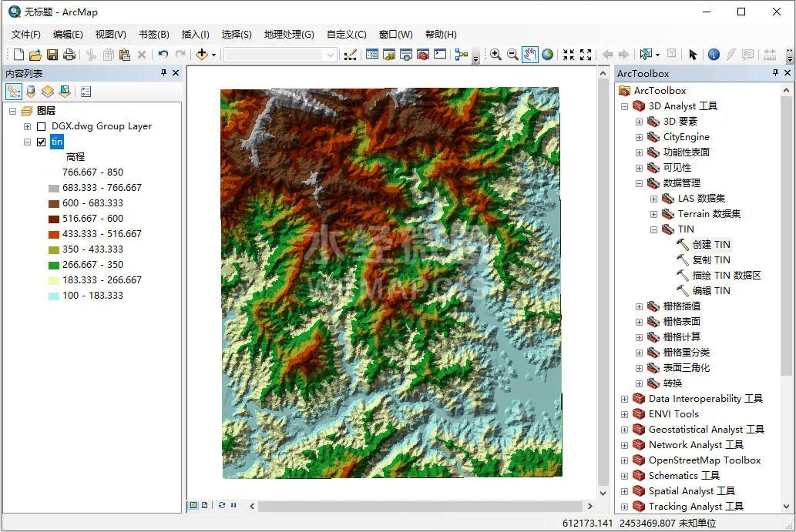
Task: Select the Select Elements arrow tool
Action: click(x=693, y=54)
